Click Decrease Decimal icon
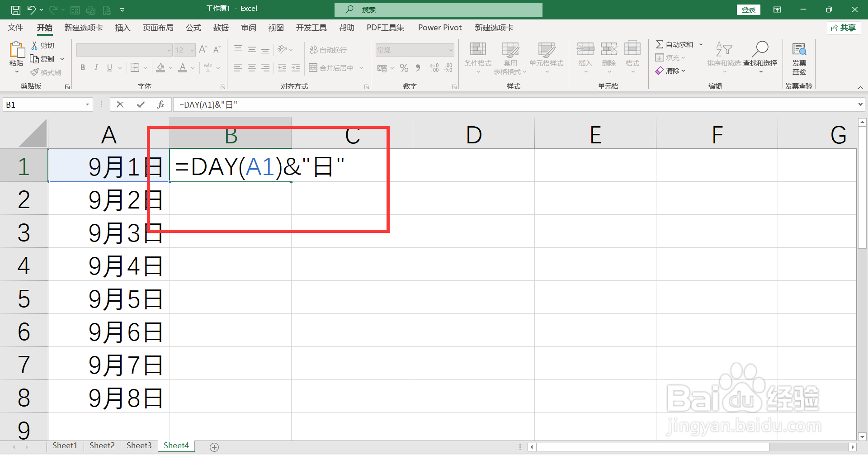Image resolution: width=868 pixels, height=455 pixels. point(448,68)
